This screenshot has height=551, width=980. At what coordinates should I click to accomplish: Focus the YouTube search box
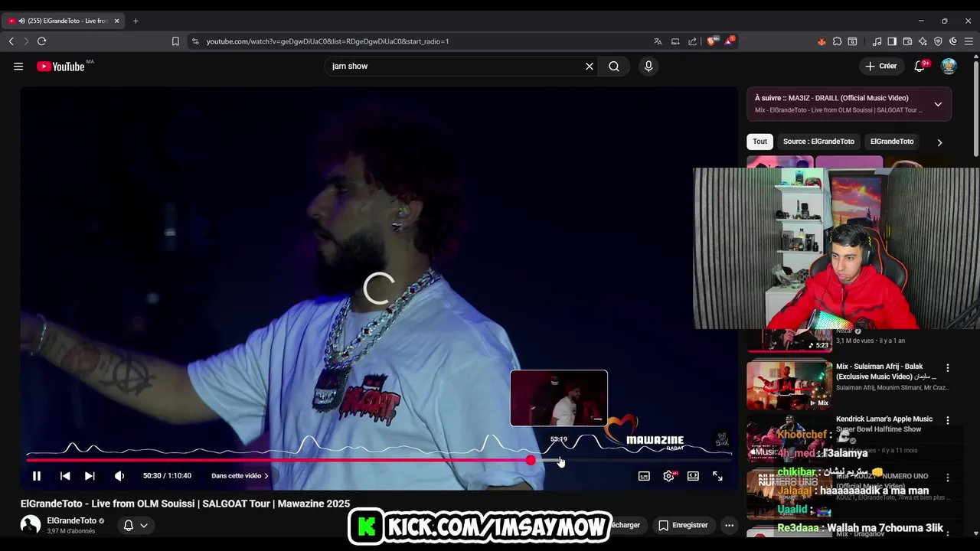(x=455, y=67)
